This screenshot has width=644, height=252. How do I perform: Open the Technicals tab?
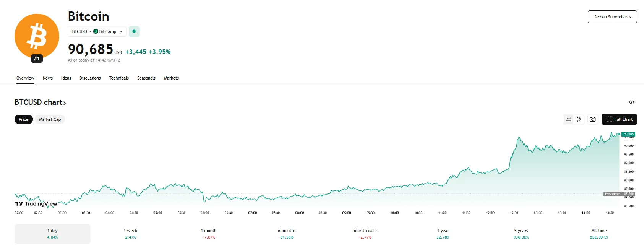click(119, 78)
